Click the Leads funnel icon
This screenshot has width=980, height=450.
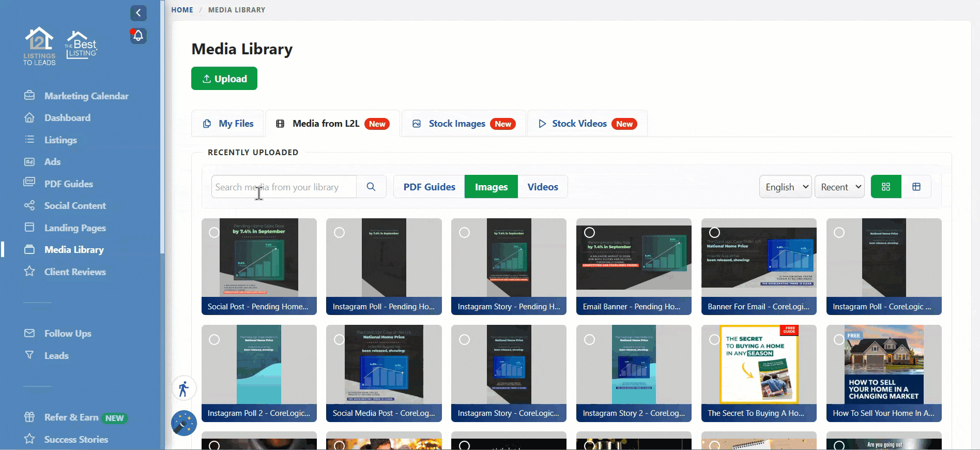[29, 355]
